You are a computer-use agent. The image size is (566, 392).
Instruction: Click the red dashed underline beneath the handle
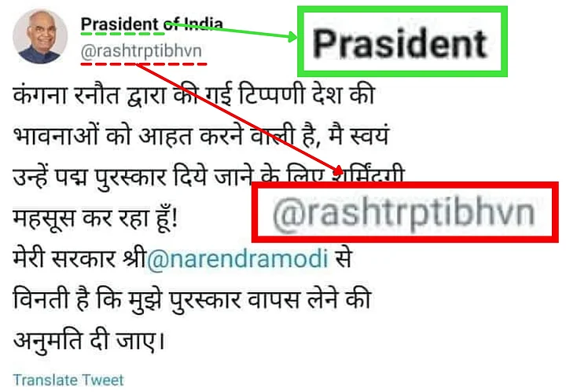tap(144, 64)
